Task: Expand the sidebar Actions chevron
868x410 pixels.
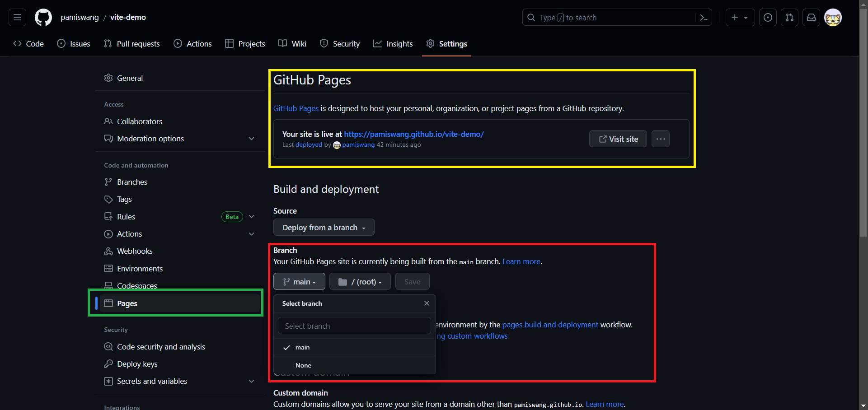Action: click(x=252, y=234)
